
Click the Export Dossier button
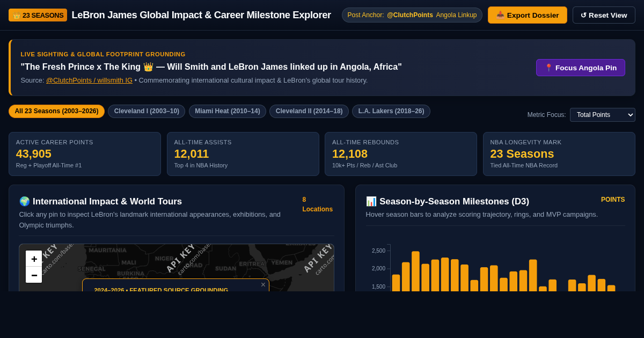tap(528, 15)
